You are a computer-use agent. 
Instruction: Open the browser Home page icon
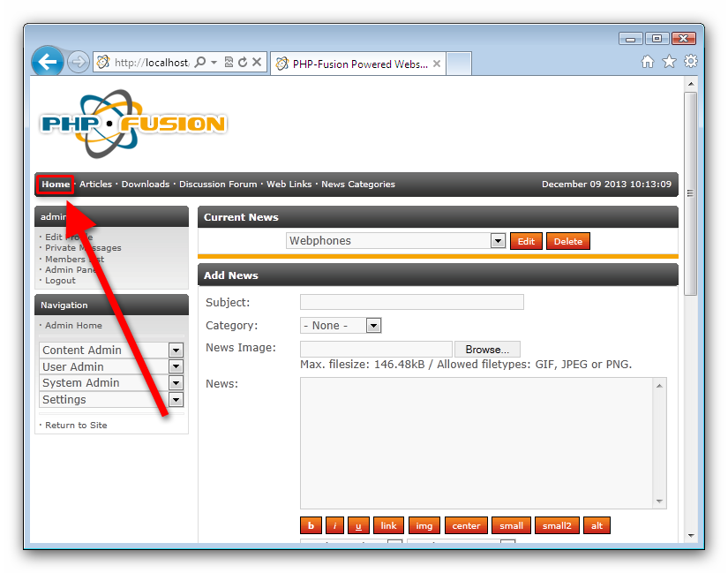648,62
